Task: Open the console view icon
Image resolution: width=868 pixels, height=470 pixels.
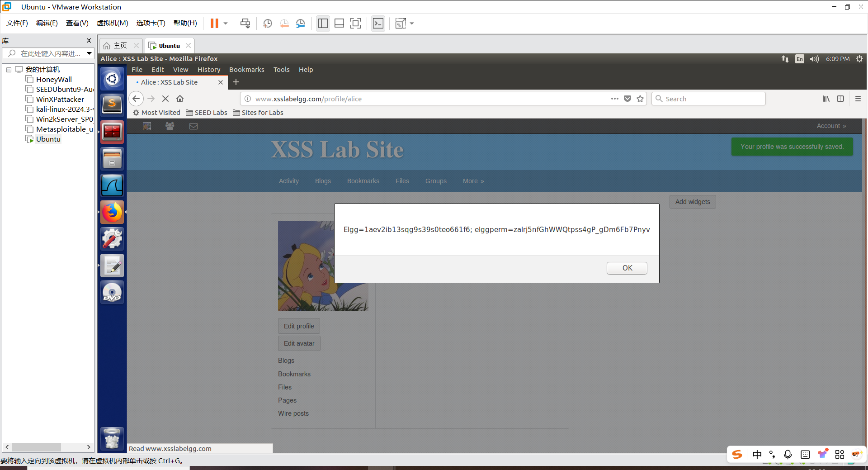Action: (x=378, y=23)
